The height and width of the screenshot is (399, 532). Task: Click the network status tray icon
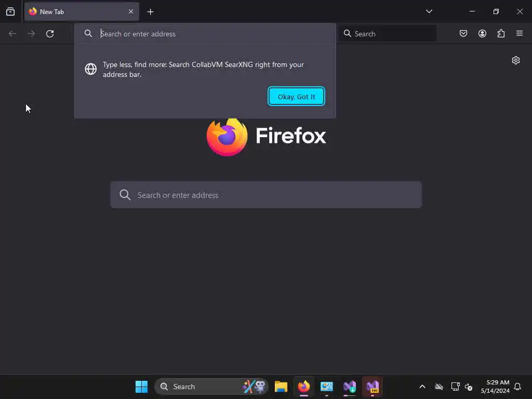(455, 387)
